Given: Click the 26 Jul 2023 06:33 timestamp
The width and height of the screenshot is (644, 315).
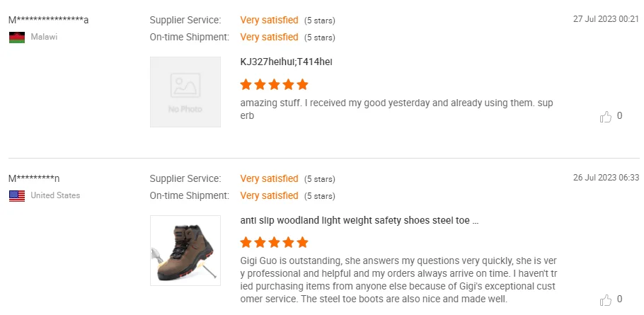Looking at the screenshot, I should click(606, 178).
